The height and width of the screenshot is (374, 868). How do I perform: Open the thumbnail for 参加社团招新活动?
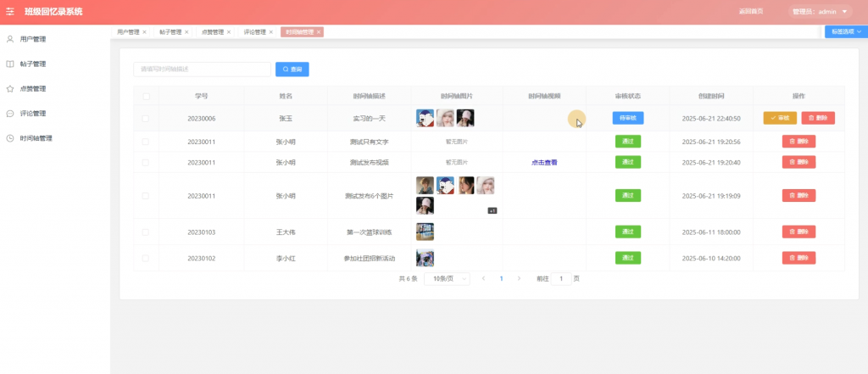(426, 258)
